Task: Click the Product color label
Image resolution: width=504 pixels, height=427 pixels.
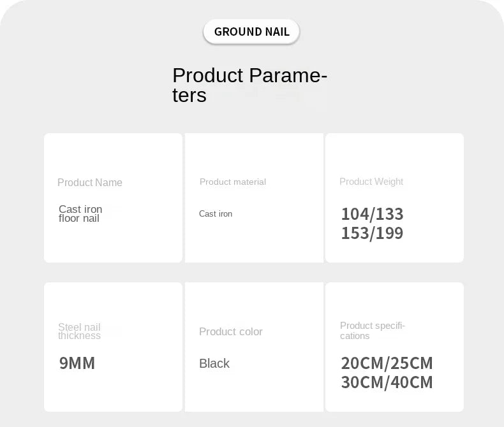Action: pyautogui.click(x=231, y=331)
